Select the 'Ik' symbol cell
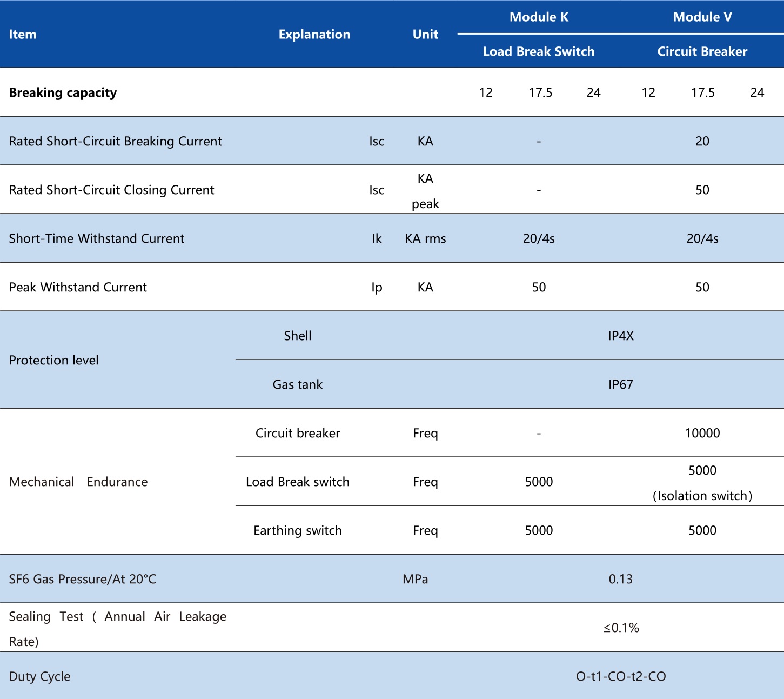Screen dimensions: 784x699 [377, 238]
